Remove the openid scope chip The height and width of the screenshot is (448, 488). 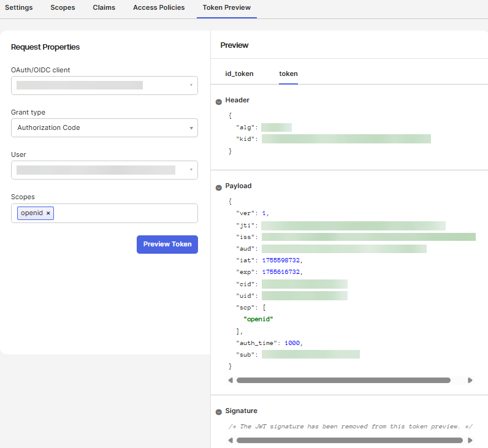coord(48,213)
